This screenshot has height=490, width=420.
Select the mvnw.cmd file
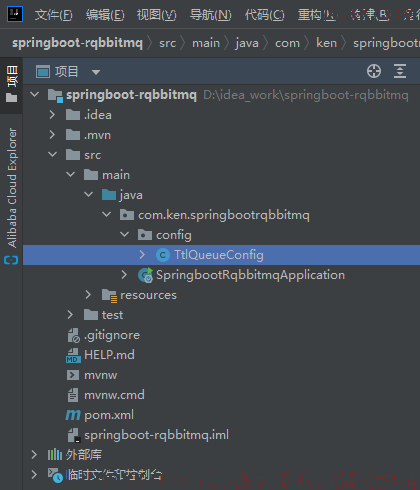coord(106,395)
